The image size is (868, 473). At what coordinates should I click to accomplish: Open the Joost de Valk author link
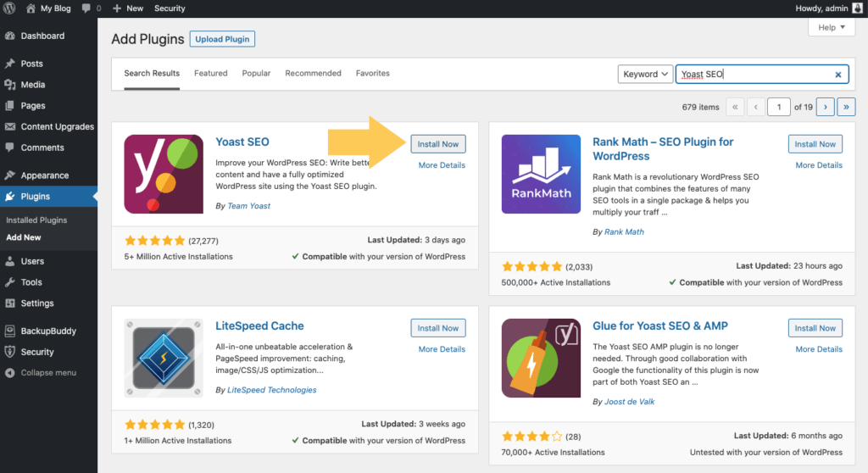point(629,402)
